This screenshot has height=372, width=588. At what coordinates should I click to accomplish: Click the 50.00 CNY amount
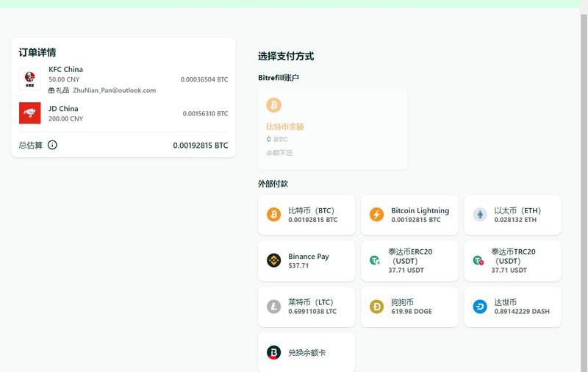64,79
